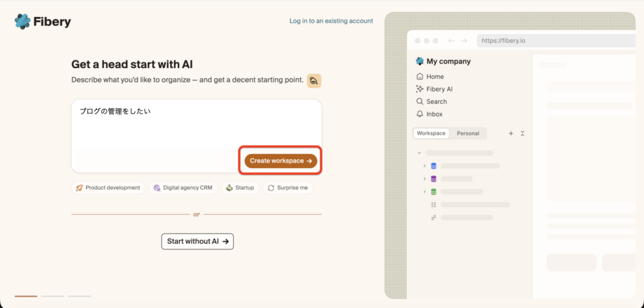The height and width of the screenshot is (308, 644).
Task: Click Log in to an existing account
Action: (331, 21)
